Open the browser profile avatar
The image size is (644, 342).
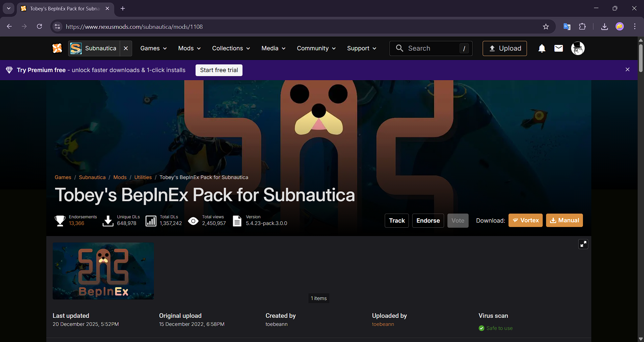click(x=620, y=26)
